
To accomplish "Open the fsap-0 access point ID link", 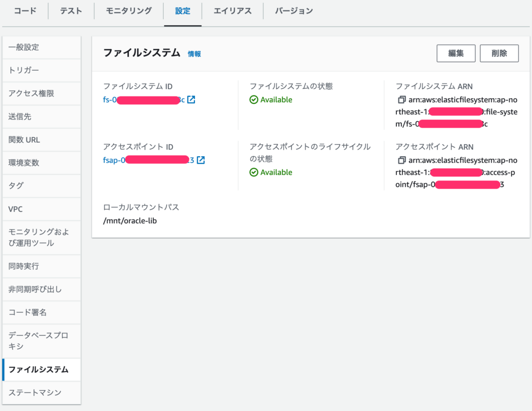I will (149, 160).
